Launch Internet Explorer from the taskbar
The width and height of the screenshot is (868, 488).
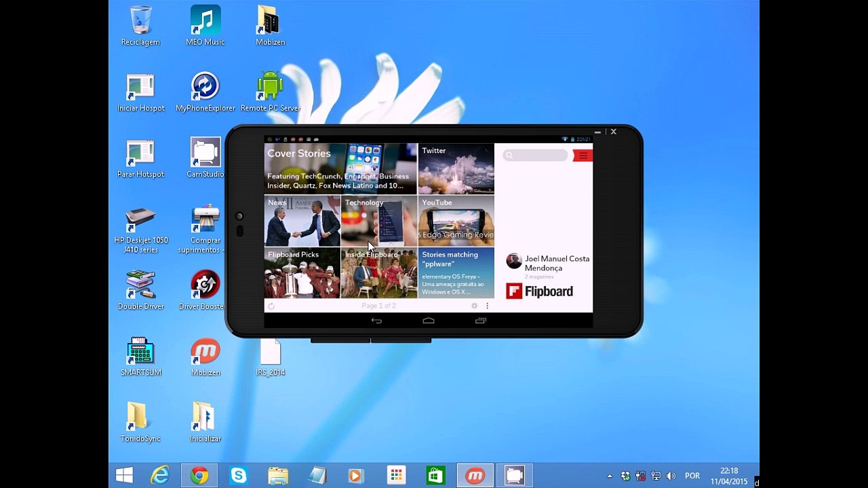tap(160, 476)
